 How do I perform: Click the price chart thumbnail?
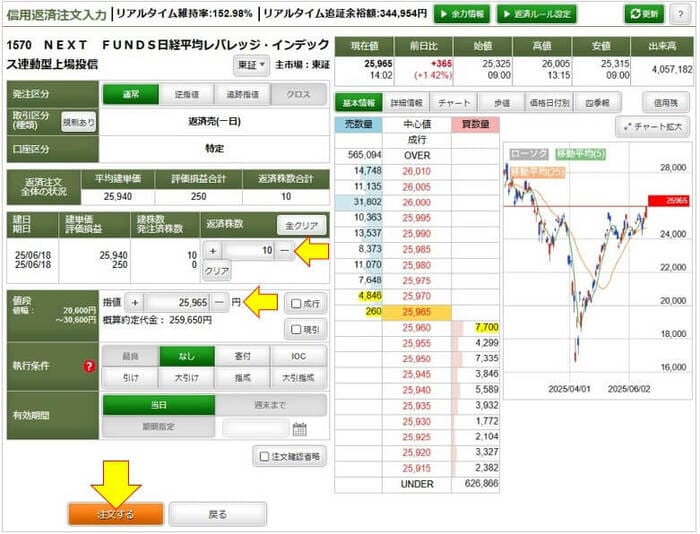[597, 271]
